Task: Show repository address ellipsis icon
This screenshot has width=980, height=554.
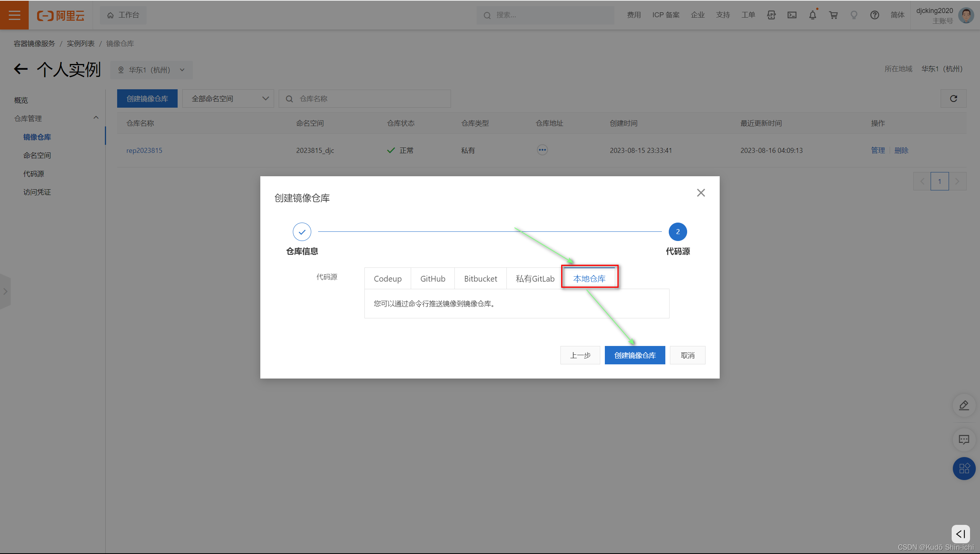Action: point(542,150)
